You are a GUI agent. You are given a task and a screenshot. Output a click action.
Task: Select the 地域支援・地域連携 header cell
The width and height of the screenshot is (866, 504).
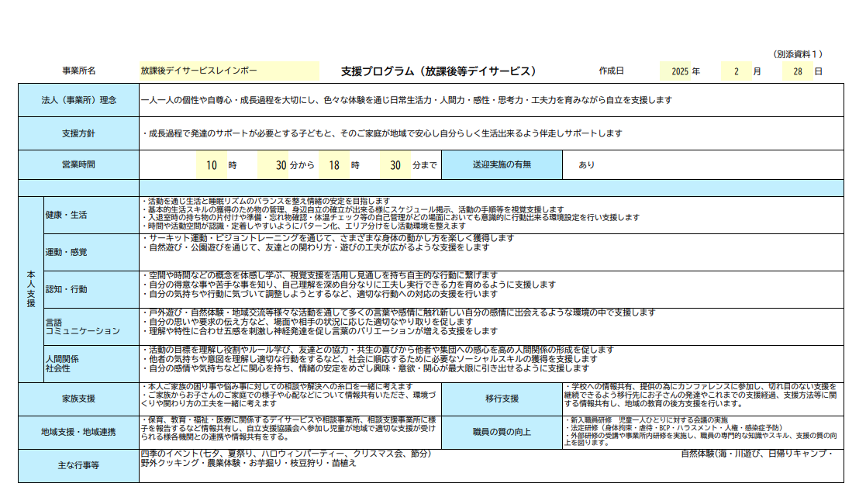click(78, 432)
